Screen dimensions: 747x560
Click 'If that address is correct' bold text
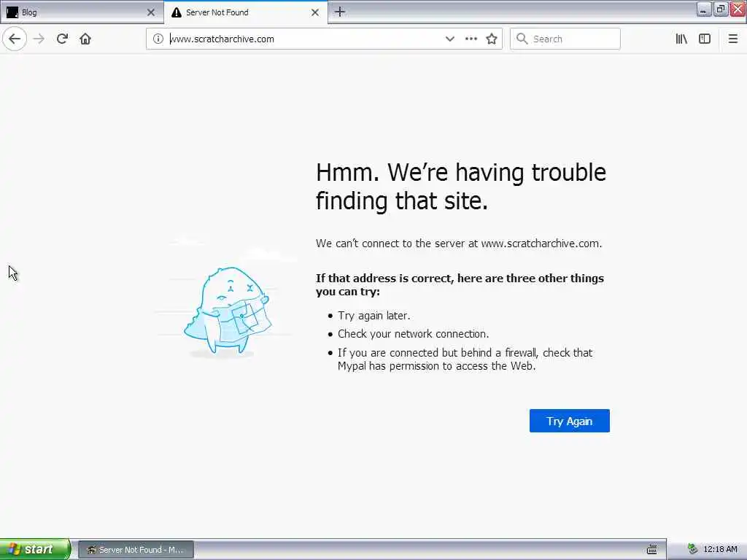click(460, 285)
